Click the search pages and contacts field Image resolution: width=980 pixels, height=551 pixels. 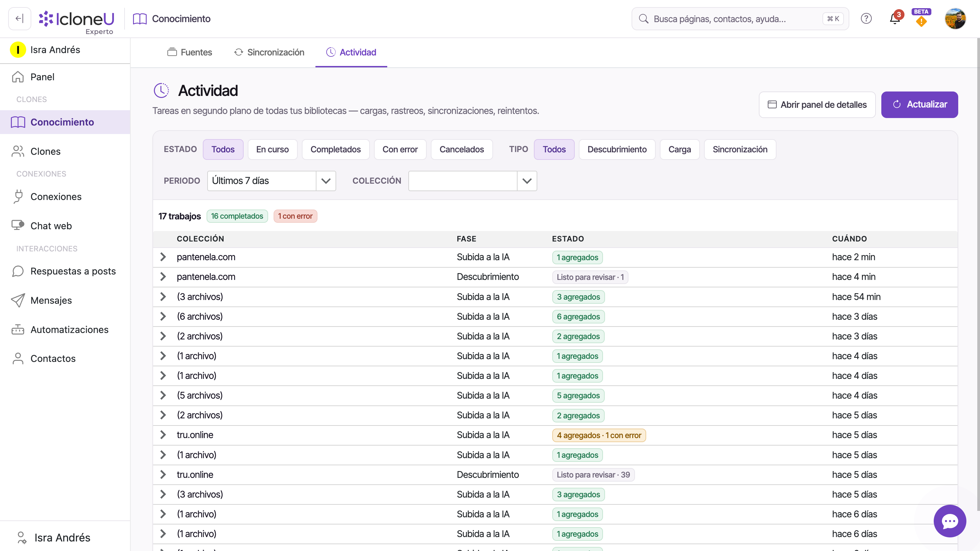coord(740,19)
